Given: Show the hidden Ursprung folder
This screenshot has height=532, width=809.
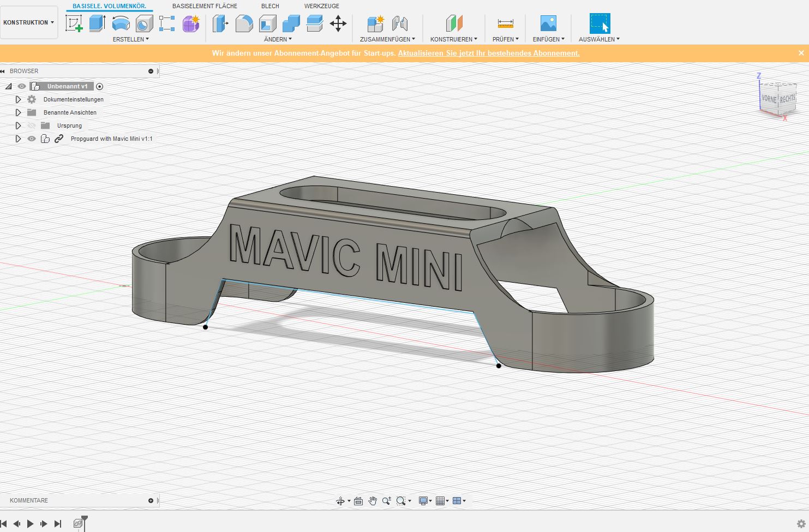Looking at the screenshot, I should [32, 125].
